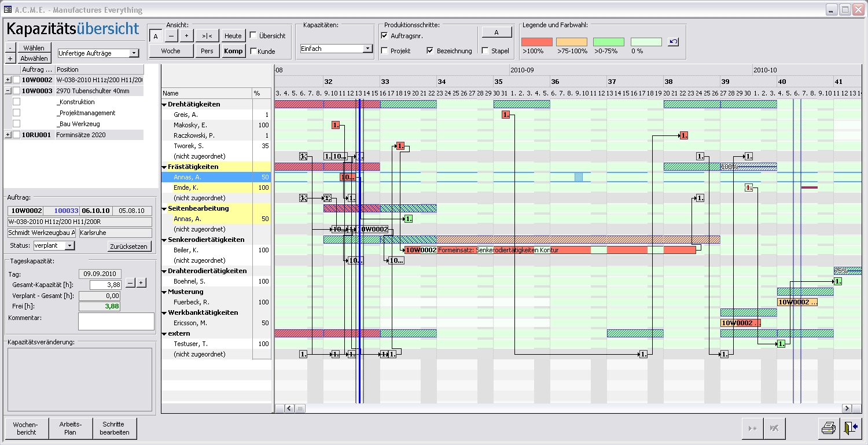This screenshot has height=445, width=868.
Task: Click the printer icon
Action: click(828, 428)
